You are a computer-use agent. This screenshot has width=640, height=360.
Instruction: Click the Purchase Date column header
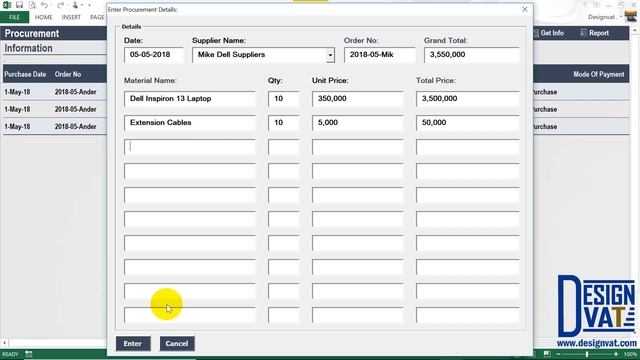pos(25,74)
